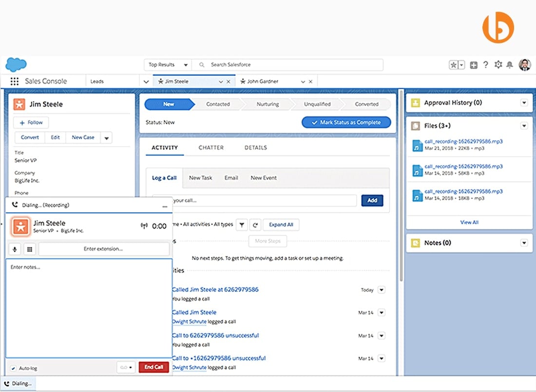Open the John Gardner tab dropdown arrow
This screenshot has width=536, height=392.
(303, 82)
